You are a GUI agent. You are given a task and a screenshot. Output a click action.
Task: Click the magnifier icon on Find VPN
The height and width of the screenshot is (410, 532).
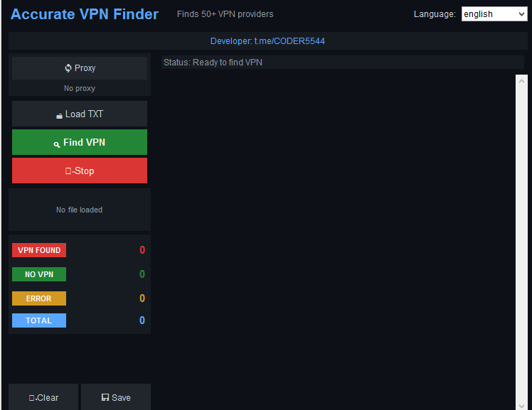coord(57,144)
